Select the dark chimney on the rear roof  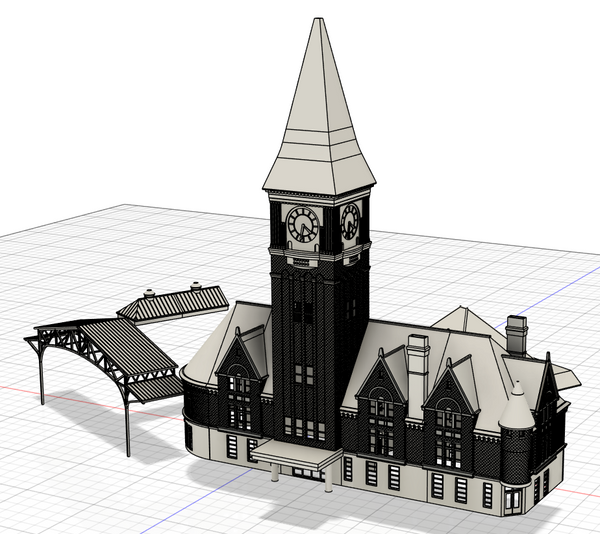tap(517, 335)
